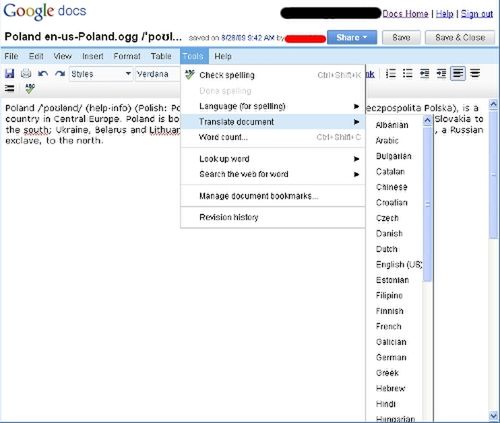Open the File menu
The image size is (500, 423).
point(11,56)
